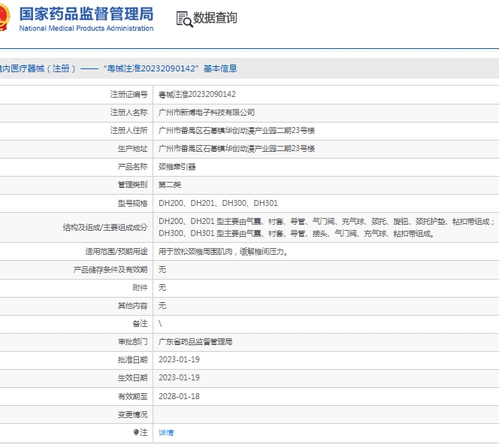Select approval date 2023-01-19 in 批准日期 row
This screenshot has height=448, width=499.
179,359
